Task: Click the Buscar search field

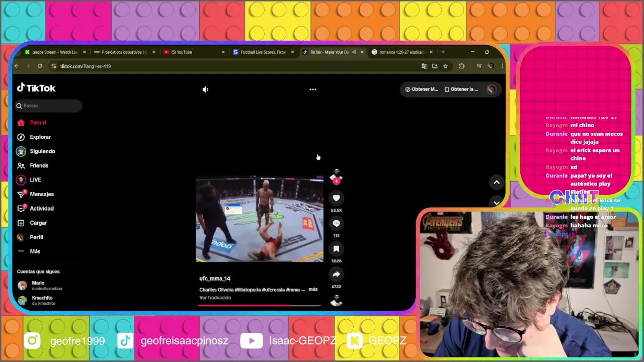Action: (48, 106)
